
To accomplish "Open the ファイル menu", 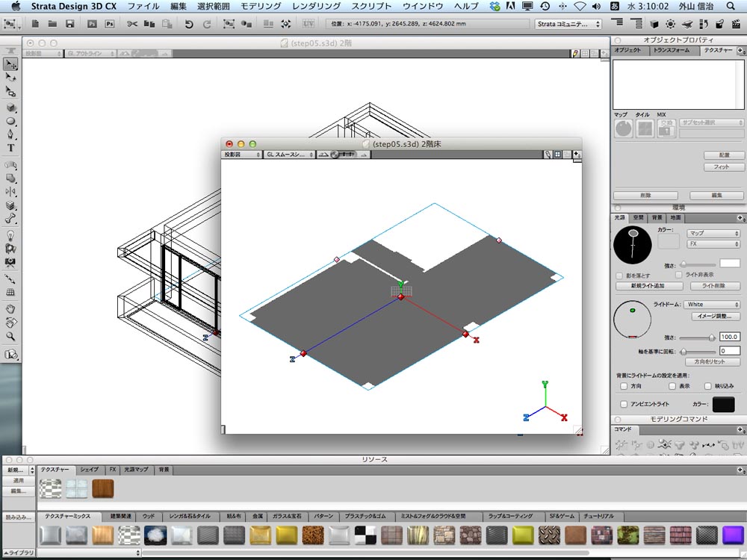I will [143, 6].
